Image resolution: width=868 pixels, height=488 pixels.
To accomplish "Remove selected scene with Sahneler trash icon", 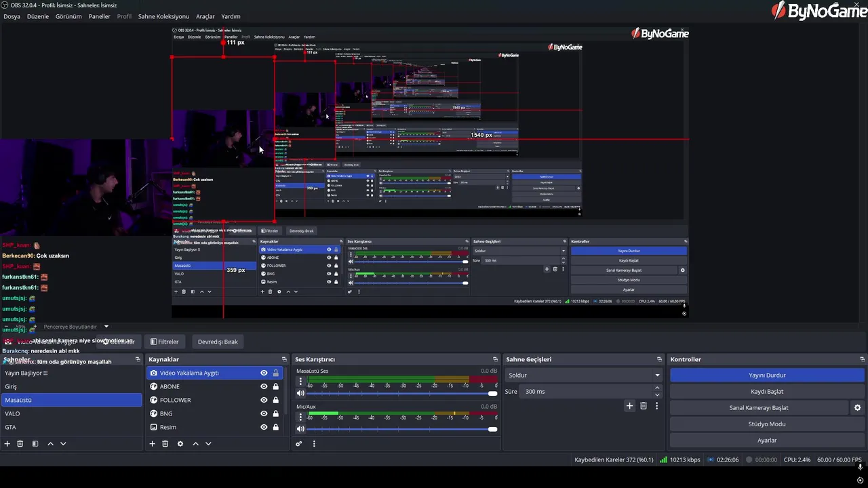I will tap(20, 444).
